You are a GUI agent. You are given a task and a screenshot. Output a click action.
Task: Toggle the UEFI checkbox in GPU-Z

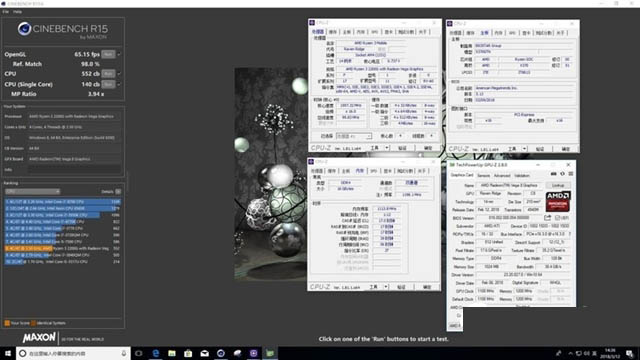point(558,218)
